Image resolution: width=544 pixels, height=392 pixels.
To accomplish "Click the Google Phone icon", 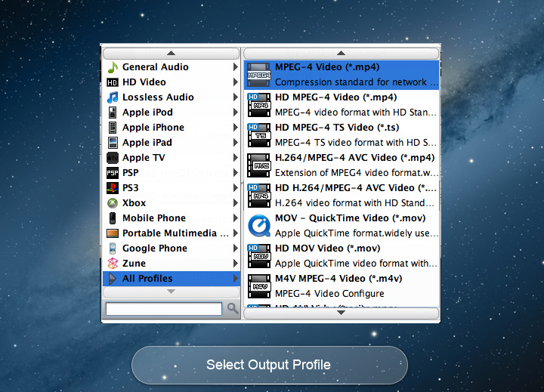I will [113, 248].
